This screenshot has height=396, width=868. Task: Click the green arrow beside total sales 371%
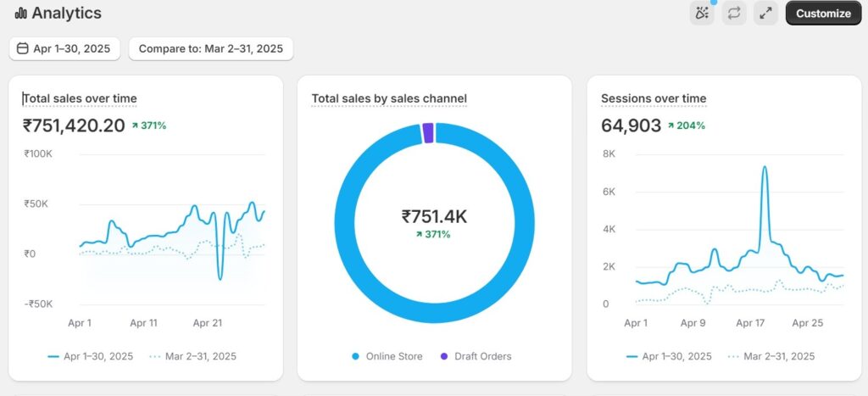(x=135, y=125)
